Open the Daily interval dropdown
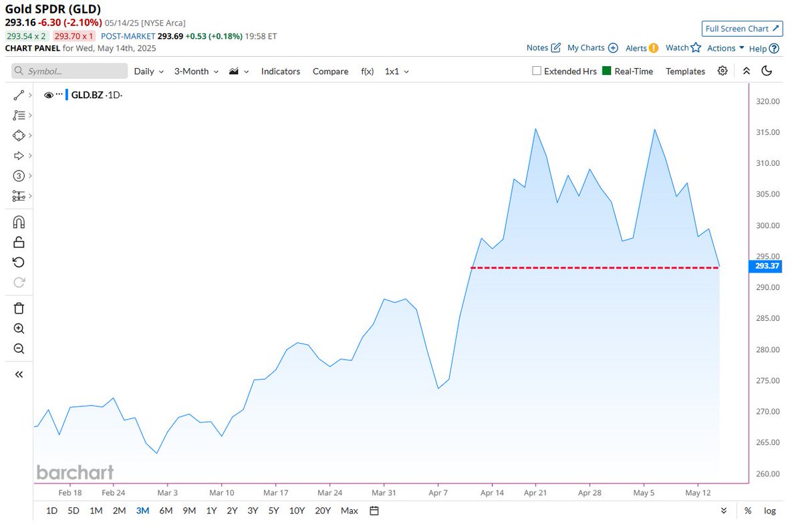802x532 pixels. tap(149, 71)
